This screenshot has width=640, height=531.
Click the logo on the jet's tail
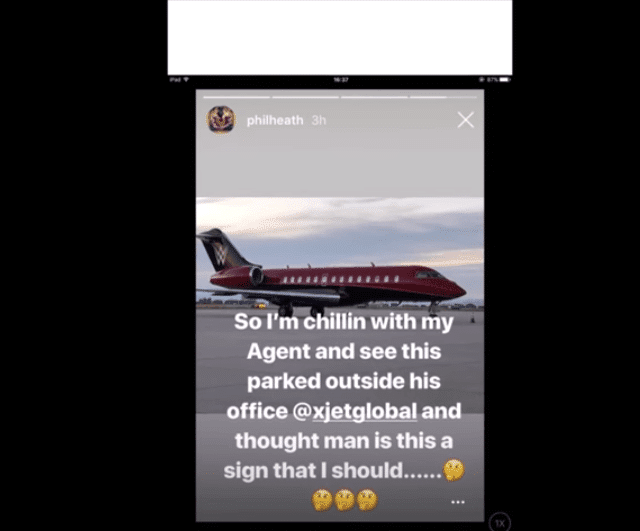tap(221, 256)
